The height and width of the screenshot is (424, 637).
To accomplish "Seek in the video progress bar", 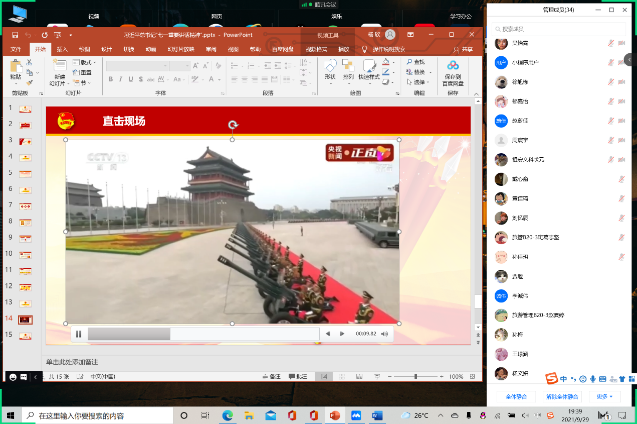I will coord(203,334).
